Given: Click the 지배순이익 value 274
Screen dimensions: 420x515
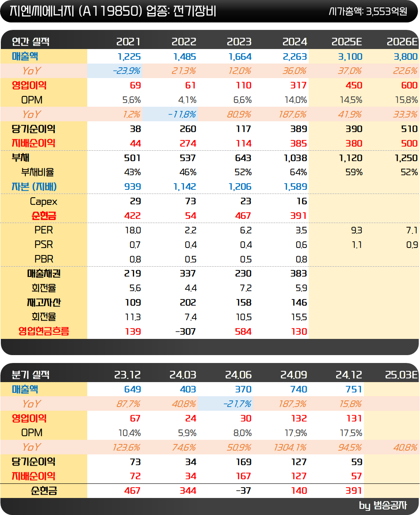Looking at the screenshot, I should click(x=188, y=144).
